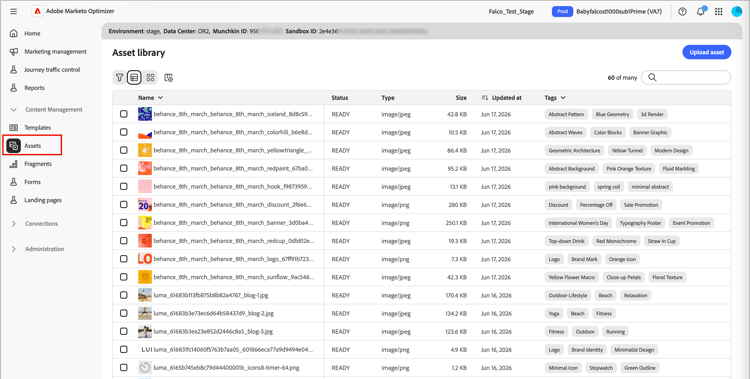Click the Assets sidebar icon

point(14,145)
